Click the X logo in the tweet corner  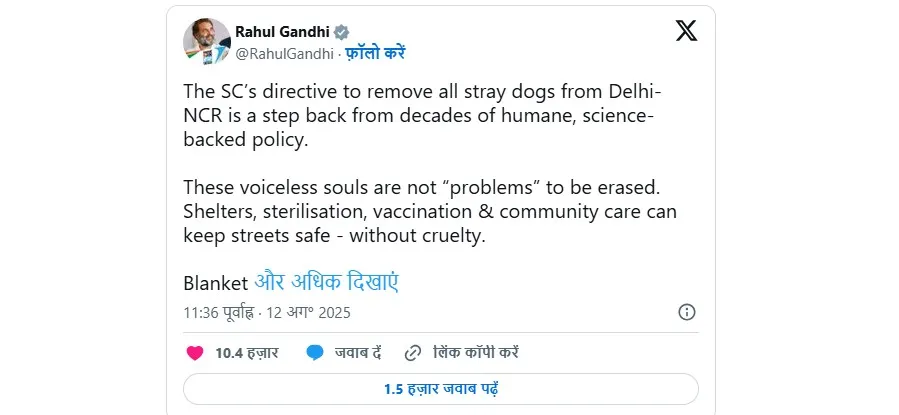687,31
